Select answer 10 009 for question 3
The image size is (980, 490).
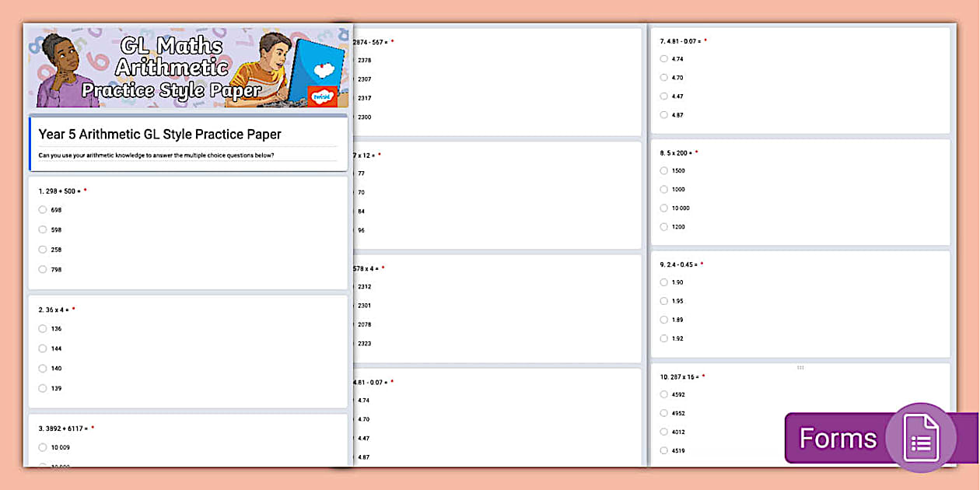tap(43, 447)
